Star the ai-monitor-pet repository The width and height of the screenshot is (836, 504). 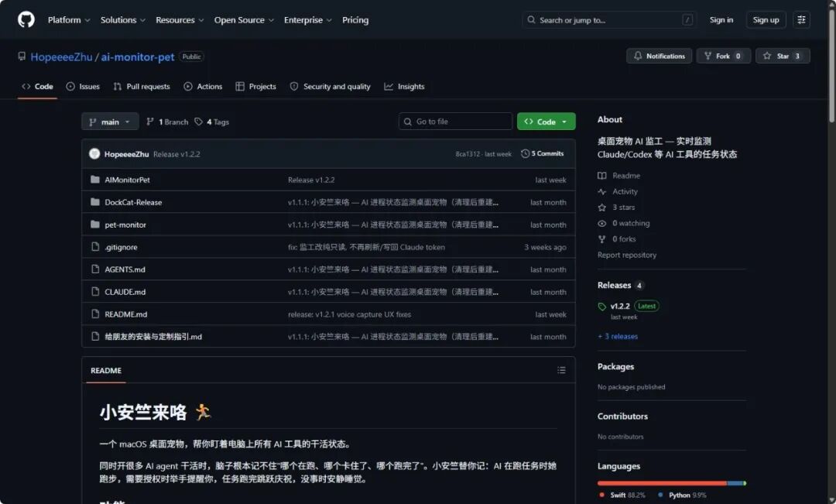click(x=783, y=56)
